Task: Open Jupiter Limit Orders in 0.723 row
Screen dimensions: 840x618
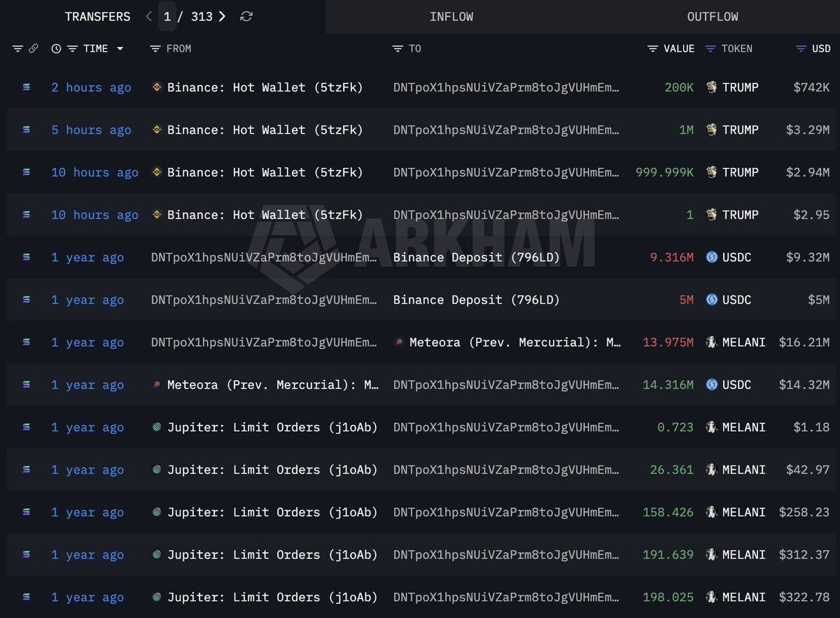Action: (272, 427)
